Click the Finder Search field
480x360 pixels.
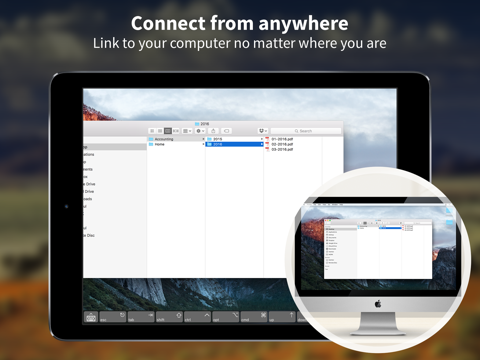click(x=306, y=131)
